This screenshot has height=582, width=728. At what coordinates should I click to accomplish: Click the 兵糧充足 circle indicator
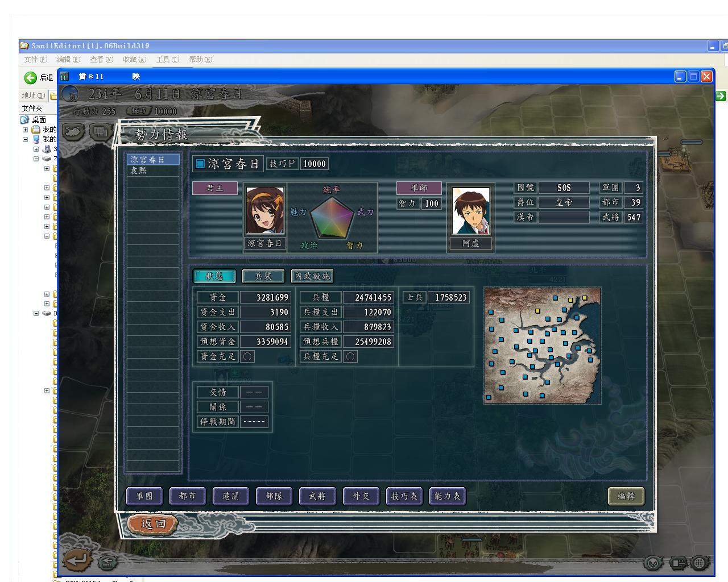tap(350, 356)
